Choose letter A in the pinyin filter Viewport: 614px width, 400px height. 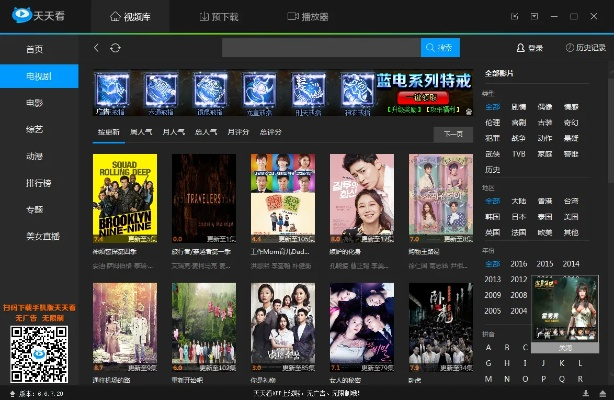492,347
